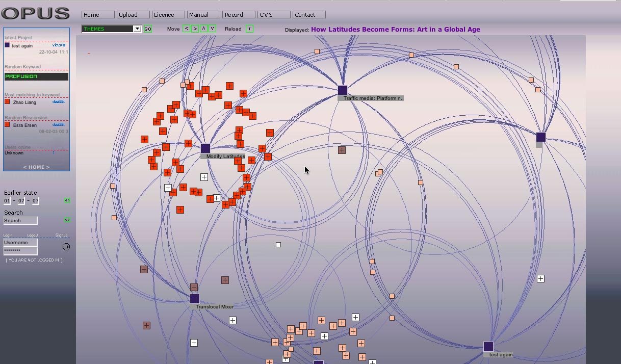Select the 'Traffic media: Platform n..' node
The height and width of the screenshot is (364, 621).
tap(343, 90)
